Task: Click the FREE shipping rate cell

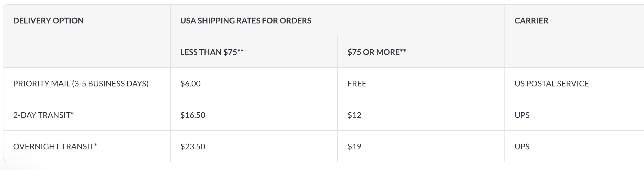Action: click(x=357, y=84)
